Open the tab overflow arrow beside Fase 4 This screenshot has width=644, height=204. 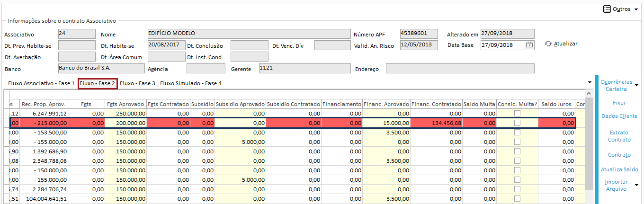tap(590, 83)
